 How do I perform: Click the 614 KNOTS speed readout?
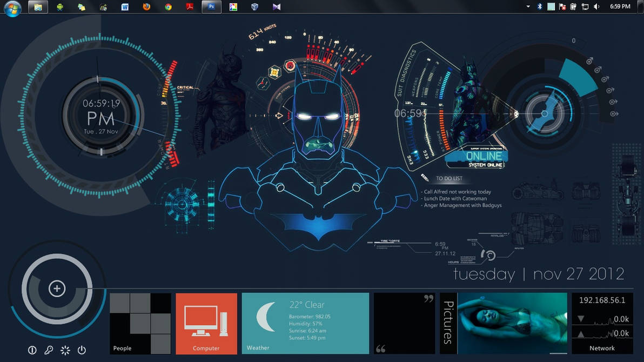262,32
